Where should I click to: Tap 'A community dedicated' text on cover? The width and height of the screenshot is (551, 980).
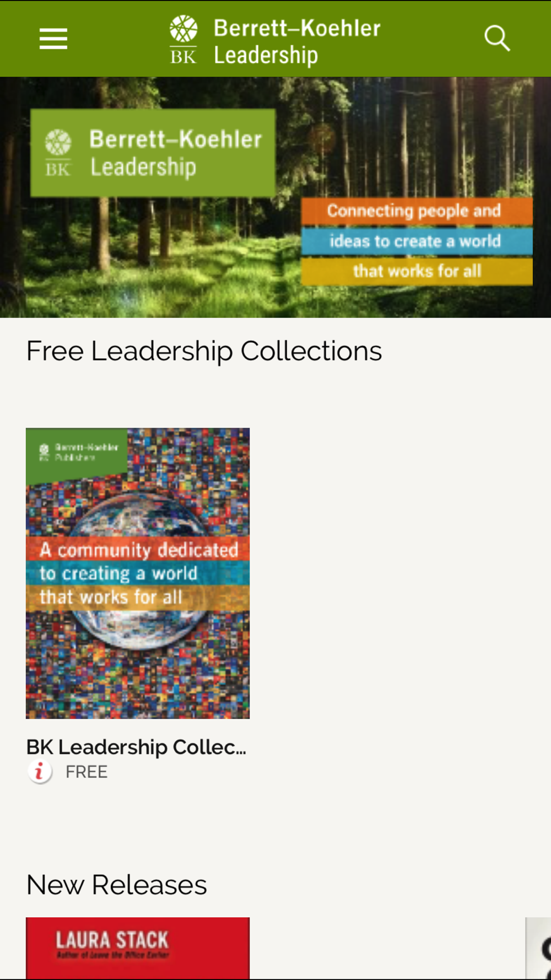coord(139,550)
